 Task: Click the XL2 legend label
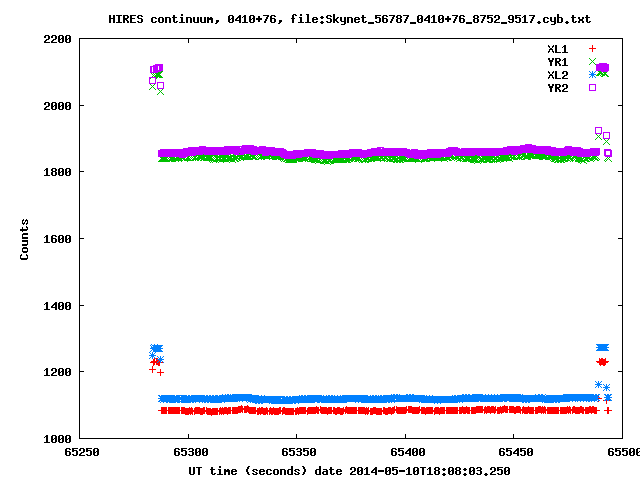(x=558, y=75)
